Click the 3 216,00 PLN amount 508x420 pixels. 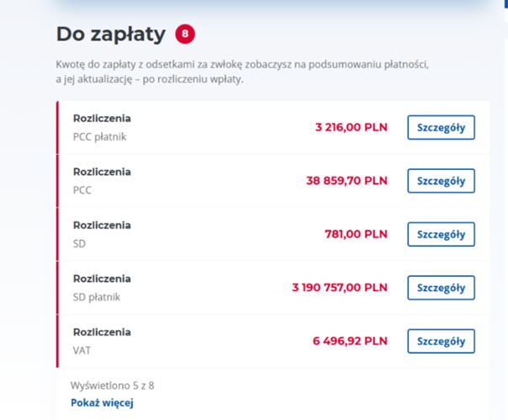click(351, 127)
